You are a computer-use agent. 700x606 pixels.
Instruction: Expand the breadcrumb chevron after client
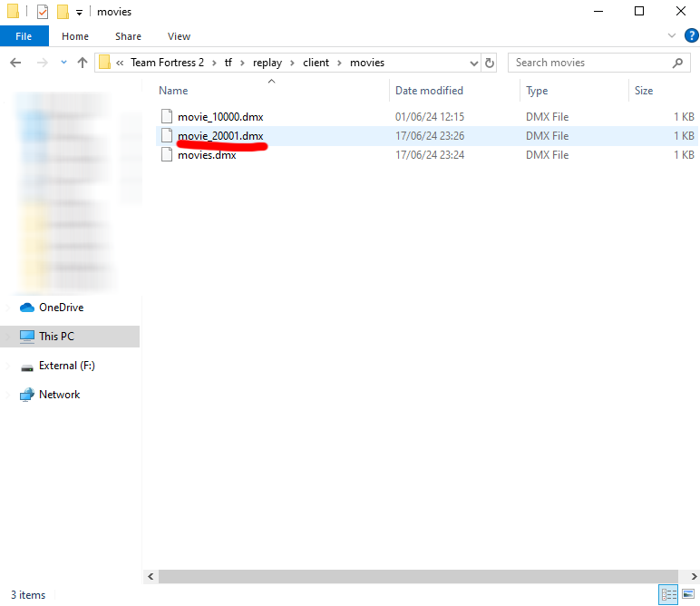340,63
